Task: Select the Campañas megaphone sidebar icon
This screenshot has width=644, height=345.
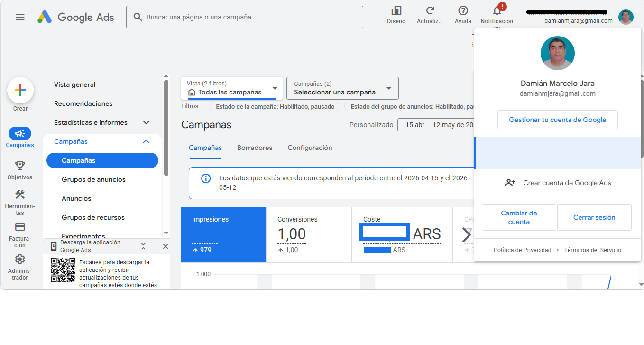Action: (x=20, y=133)
